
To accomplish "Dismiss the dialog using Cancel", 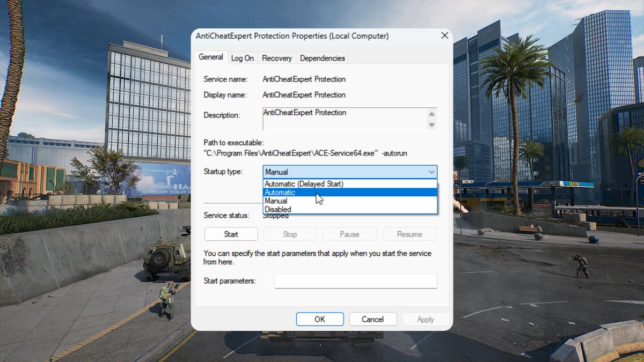I will click(x=372, y=319).
